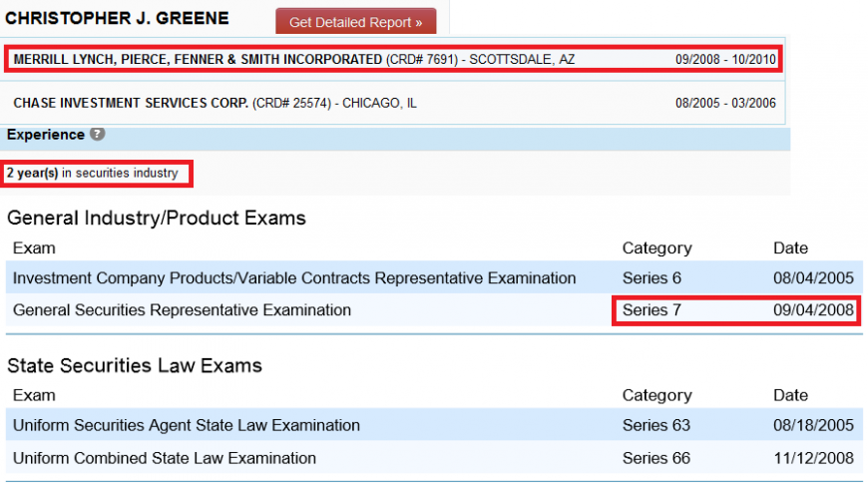Image resolution: width=868 pixels, height=483 pixels.
Task: Click the 08/2005 - 03/2006 date range
Action: 725,103
